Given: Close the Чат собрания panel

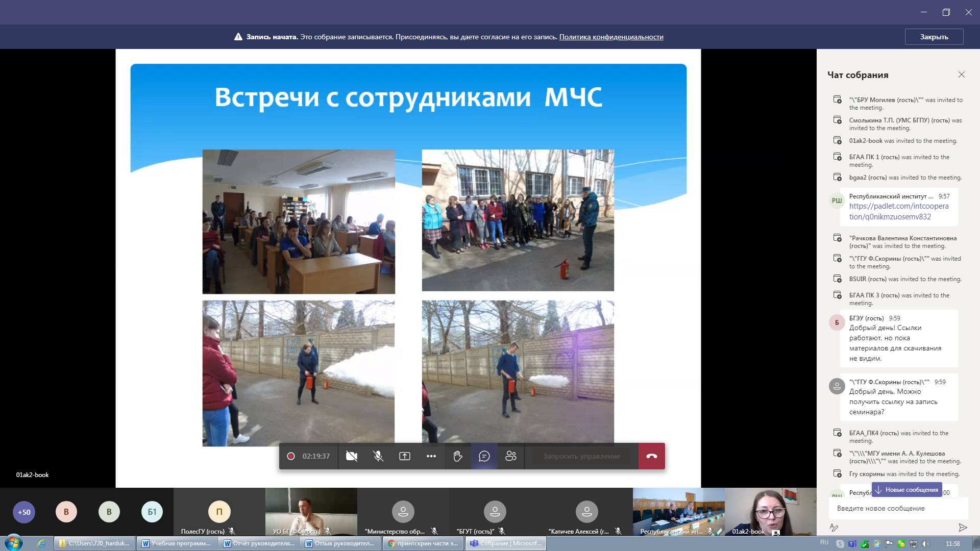Looking at the screenshot, I should 962,74.
